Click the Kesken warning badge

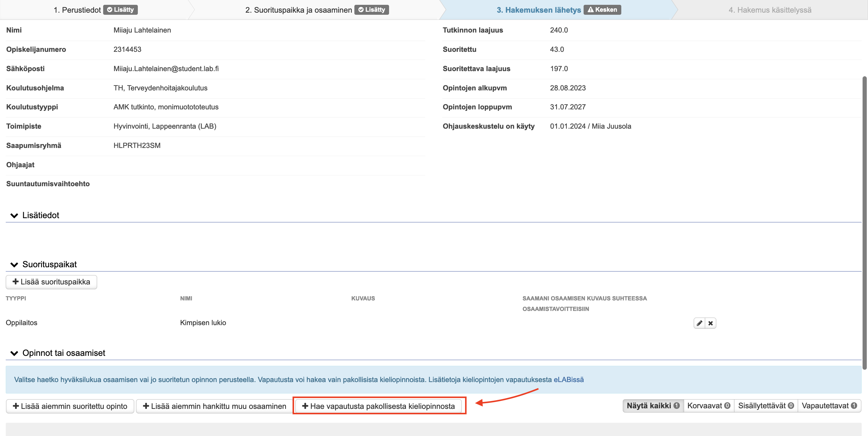coord(602,10)
